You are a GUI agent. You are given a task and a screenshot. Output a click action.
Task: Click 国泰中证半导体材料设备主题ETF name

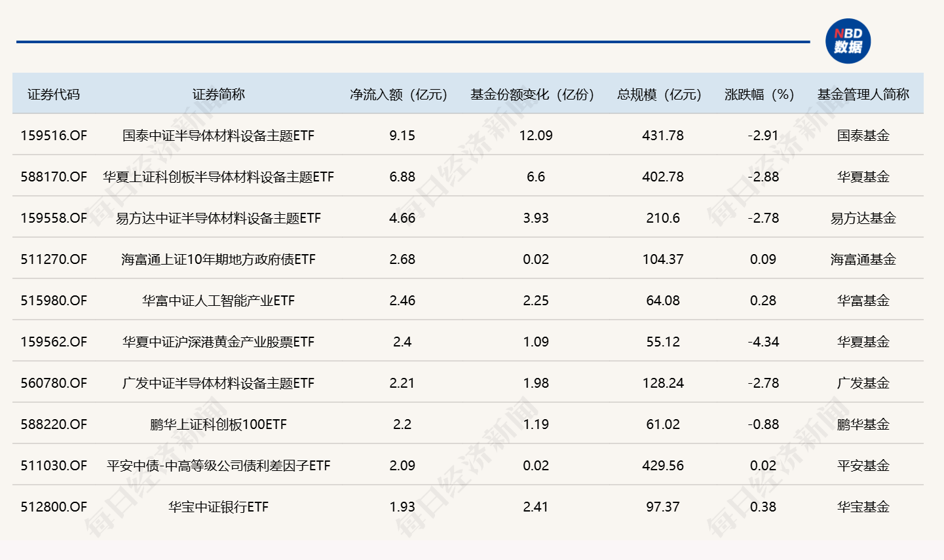(218, 136)
